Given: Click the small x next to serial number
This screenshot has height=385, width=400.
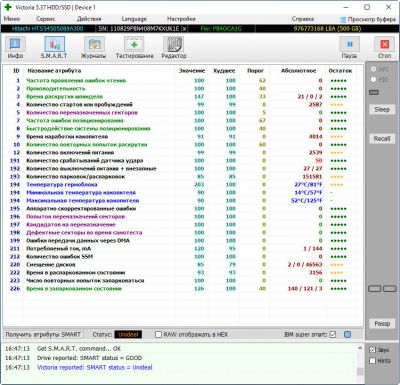Looking at the screenshot, I should click(184, 29).
